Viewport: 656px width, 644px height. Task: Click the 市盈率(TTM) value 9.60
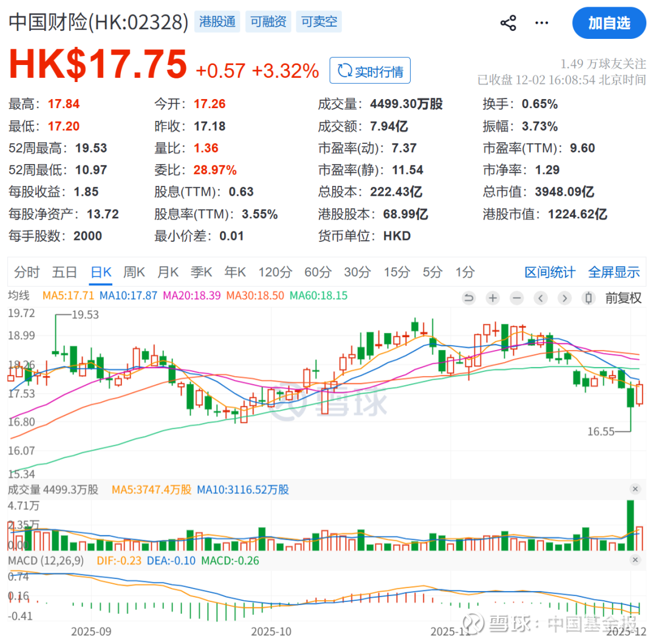pos(583,148)
